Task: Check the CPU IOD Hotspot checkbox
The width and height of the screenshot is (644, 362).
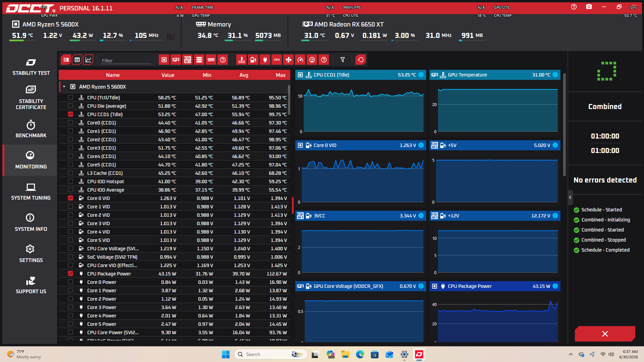Action: [70, 181]
